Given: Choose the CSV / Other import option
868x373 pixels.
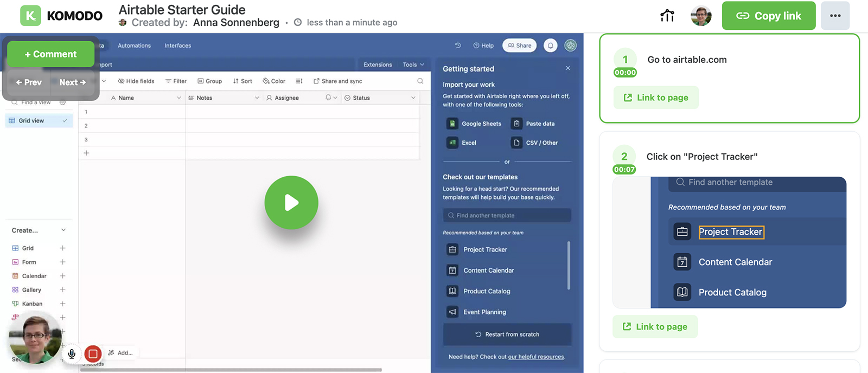Looking at the screenshot, I should [535, 143].
